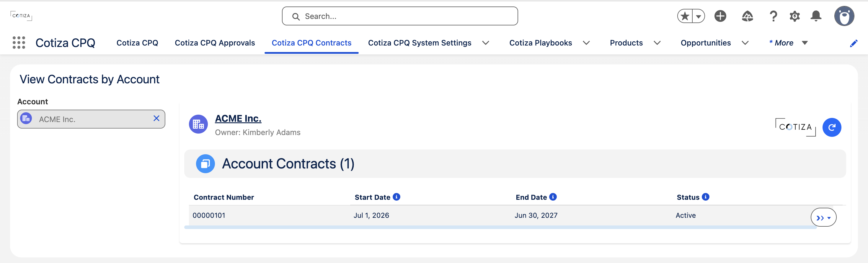Click the refresh contracts button

coord(832,127)
